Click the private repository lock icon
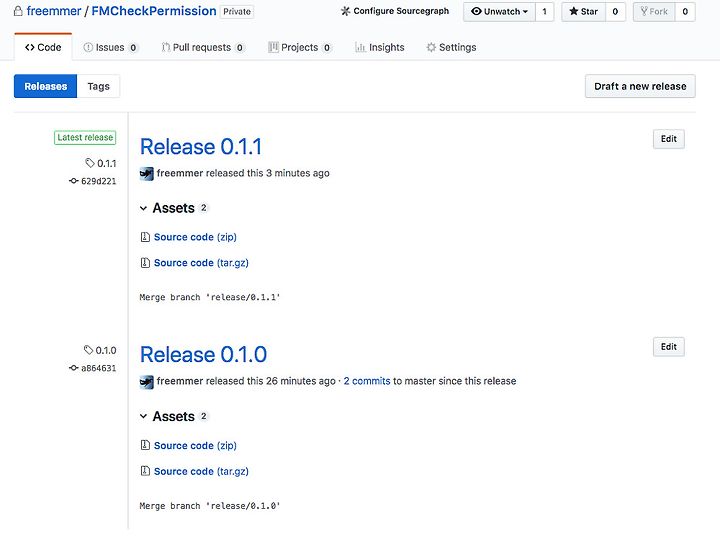This screenshot has height=545, width=720. [x=18, y=11]
